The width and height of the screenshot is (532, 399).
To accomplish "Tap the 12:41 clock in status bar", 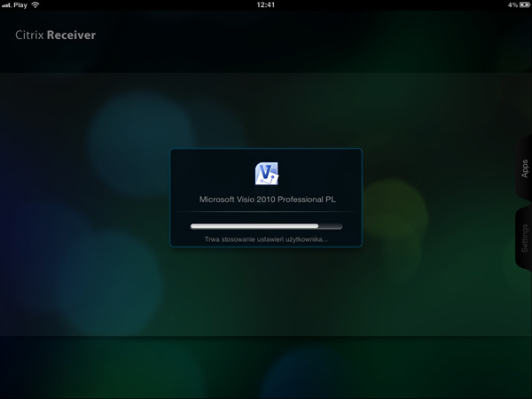I will point(266,4).
